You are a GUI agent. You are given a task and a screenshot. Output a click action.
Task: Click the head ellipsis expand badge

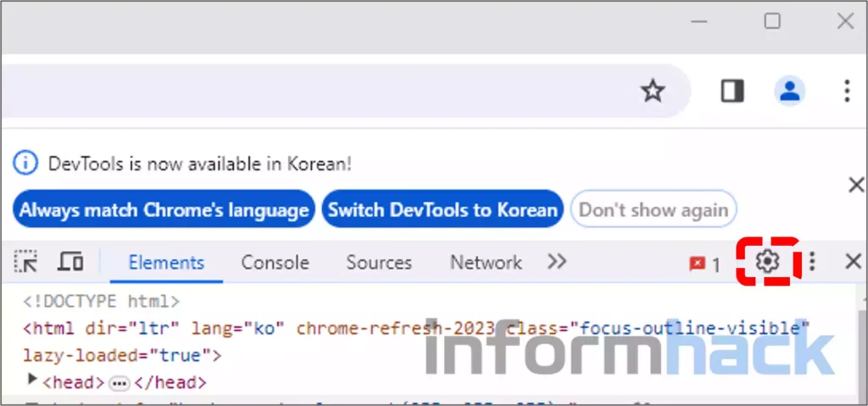119,383
